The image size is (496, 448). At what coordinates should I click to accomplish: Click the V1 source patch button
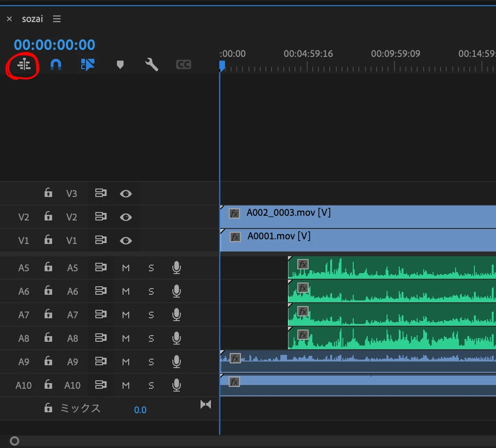pyautogui.click(x=24, y=241)
